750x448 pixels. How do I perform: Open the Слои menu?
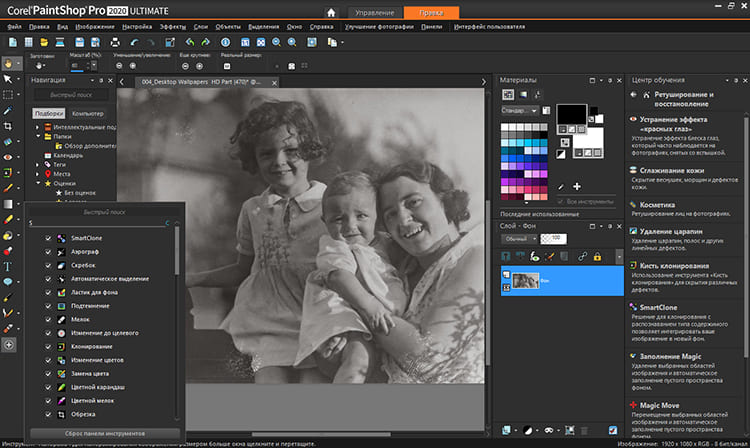[x=201, y=27]
